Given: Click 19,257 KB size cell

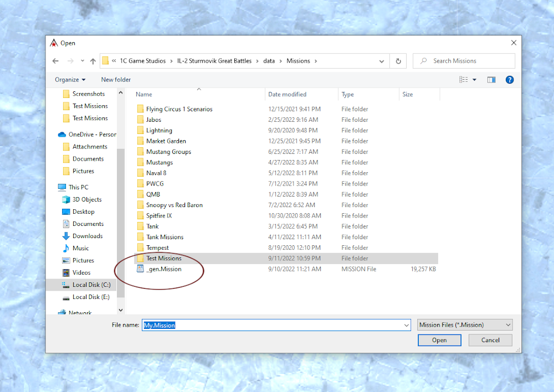Looking at the screenshot, I should click(x=423, y=269).
